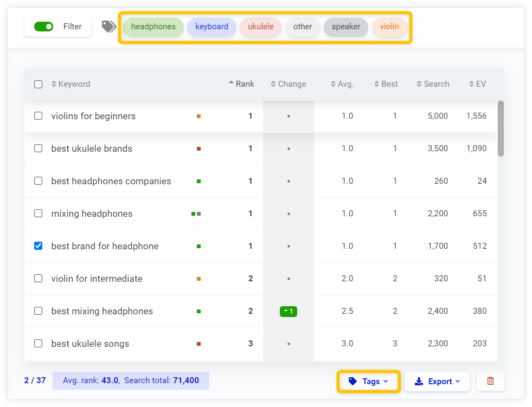Click the keyboard tag filter pill
The width and height of the screenshot is (532, 407).
point(211,27)
